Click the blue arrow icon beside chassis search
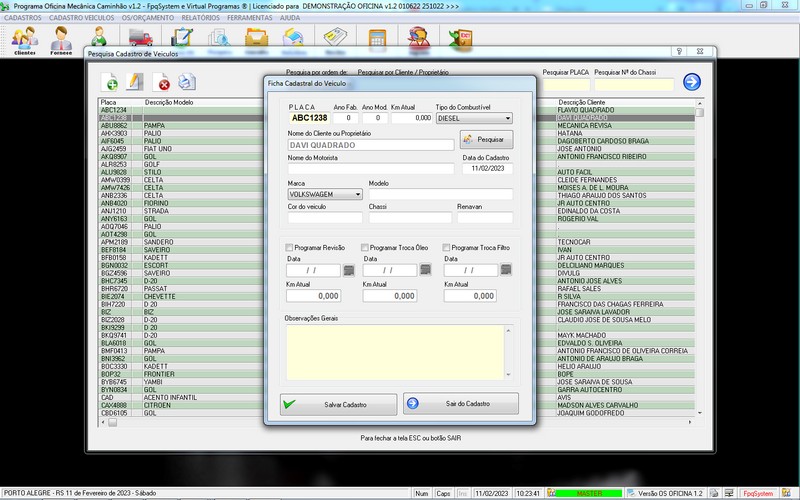 (x=691, y=82)
